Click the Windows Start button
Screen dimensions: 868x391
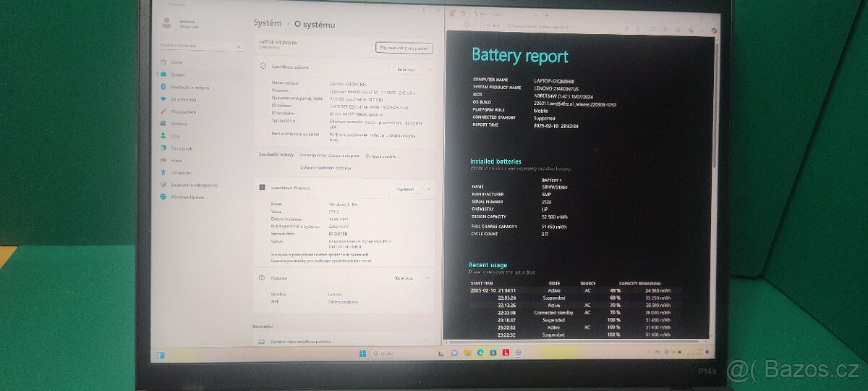pyautogui.click(x=362, y=353)
